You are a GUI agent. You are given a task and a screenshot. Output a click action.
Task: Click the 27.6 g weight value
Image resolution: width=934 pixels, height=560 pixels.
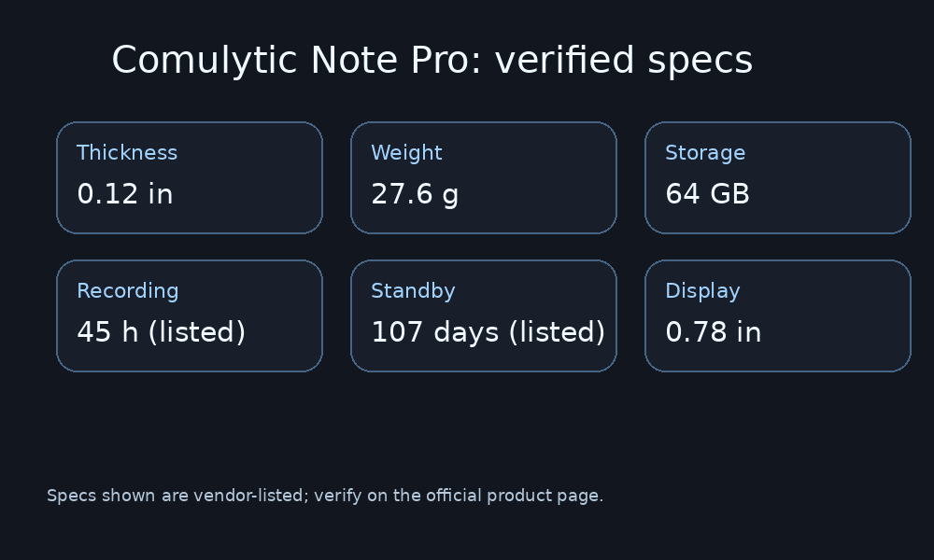coord(414,194)
